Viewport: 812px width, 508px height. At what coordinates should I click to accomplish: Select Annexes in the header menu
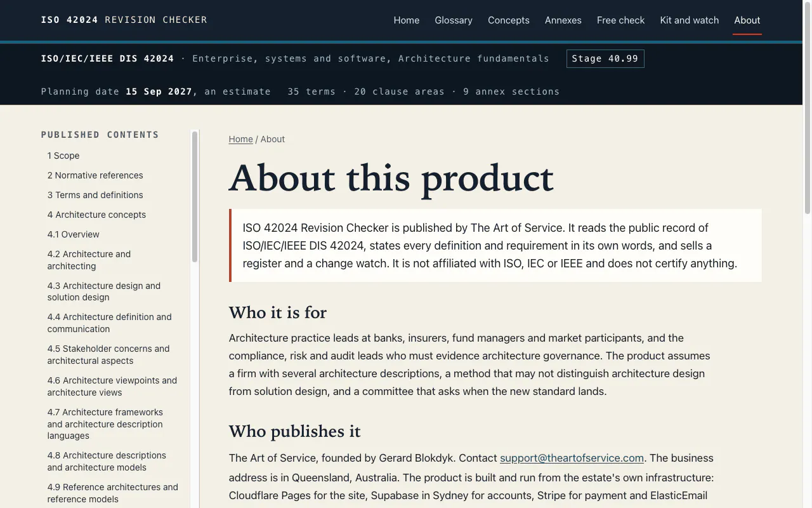[563, 20]
